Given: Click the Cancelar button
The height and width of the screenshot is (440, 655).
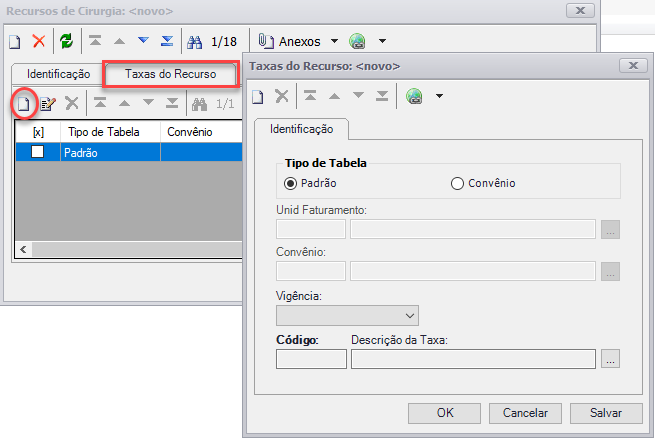Looking at the screenshot, I should (525, 413).
